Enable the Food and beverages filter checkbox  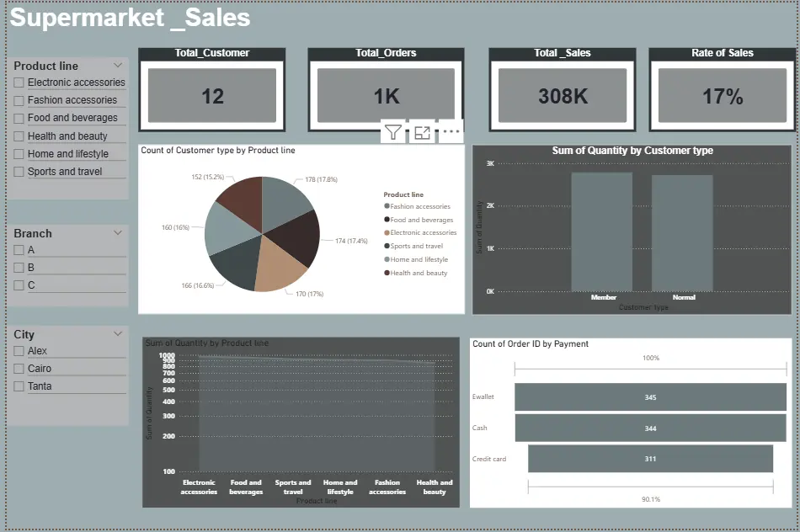[19, 118]
